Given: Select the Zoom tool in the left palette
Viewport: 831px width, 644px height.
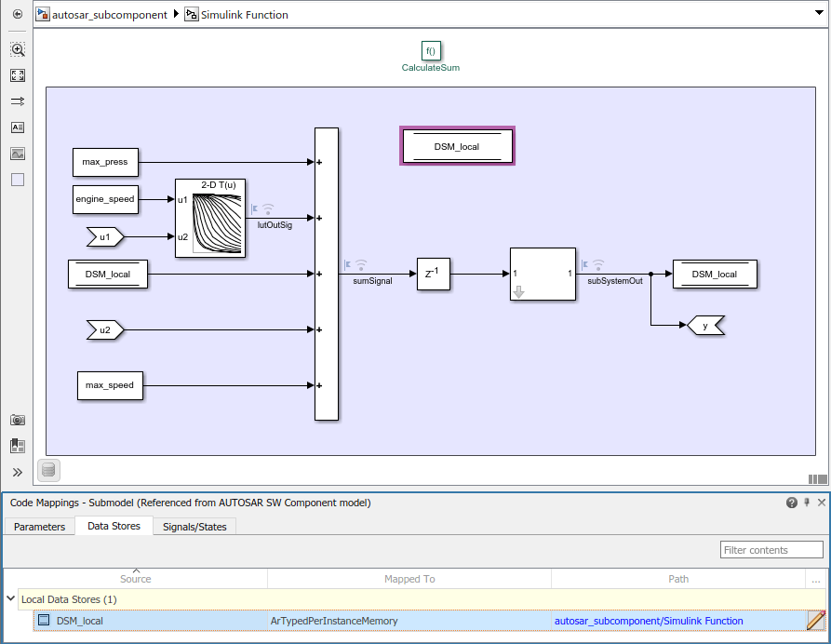Looking at the screenshot, I should [x=17, y=48].
